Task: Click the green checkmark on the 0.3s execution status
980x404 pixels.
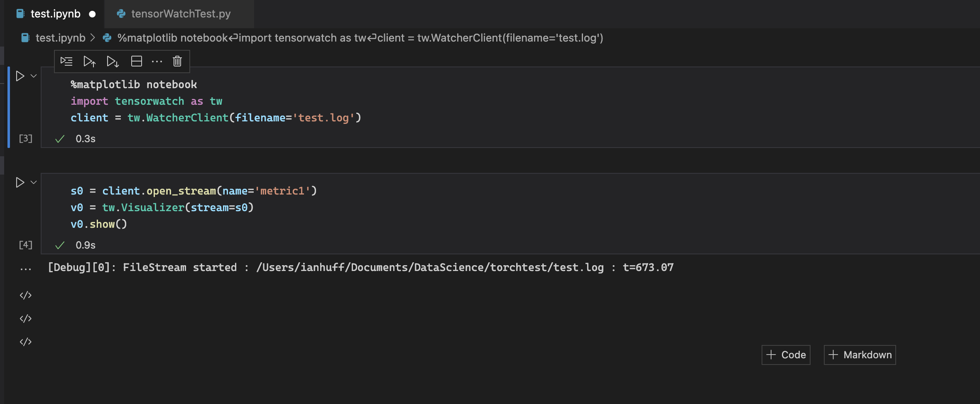Action: [60, 139]
